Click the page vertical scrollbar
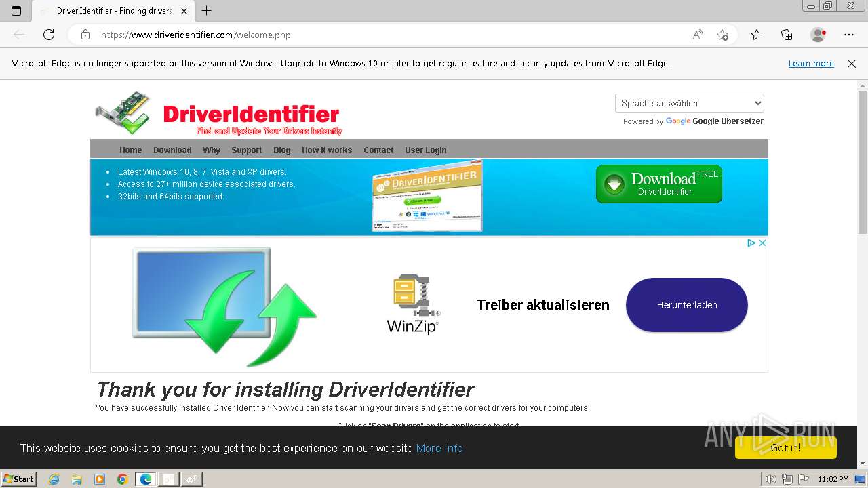This screenshot has width=868, height=488. pyautogui.click(x=863, y=163)
